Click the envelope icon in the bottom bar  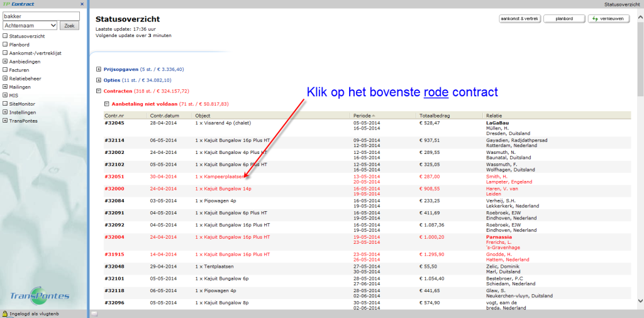coord(94,313)
